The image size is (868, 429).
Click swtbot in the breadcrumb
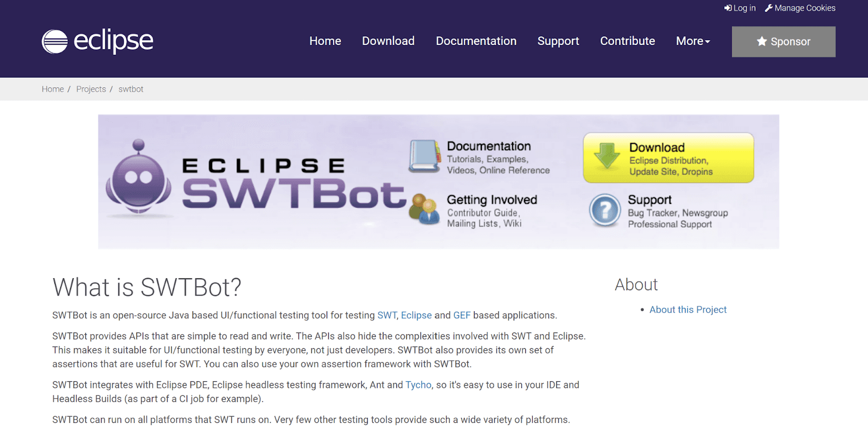tap(131, 89)
